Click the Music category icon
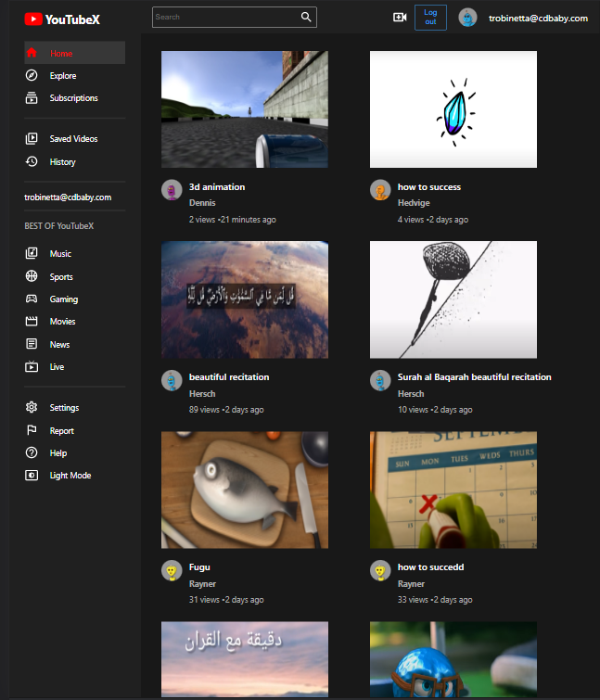The image size is (600, 700). coord(32,253)
